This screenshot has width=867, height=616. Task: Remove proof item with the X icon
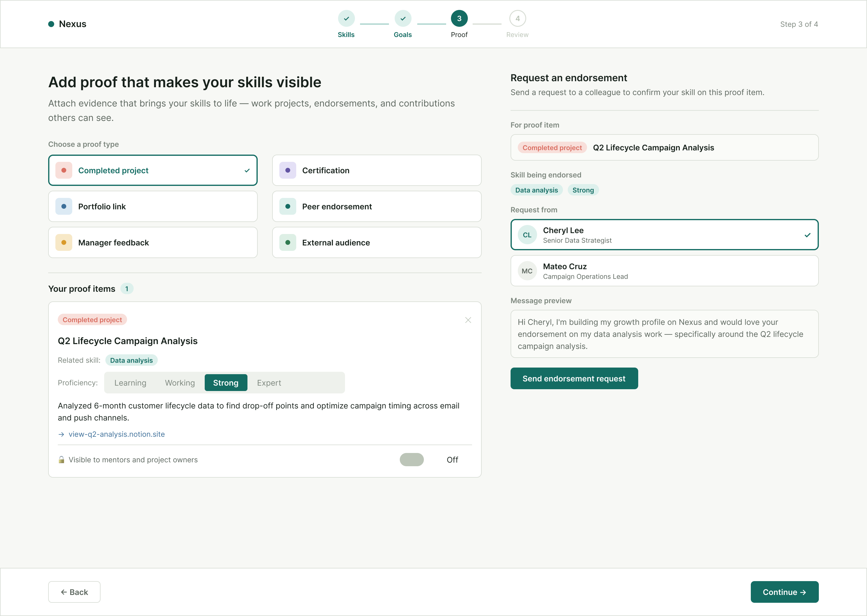468,320
